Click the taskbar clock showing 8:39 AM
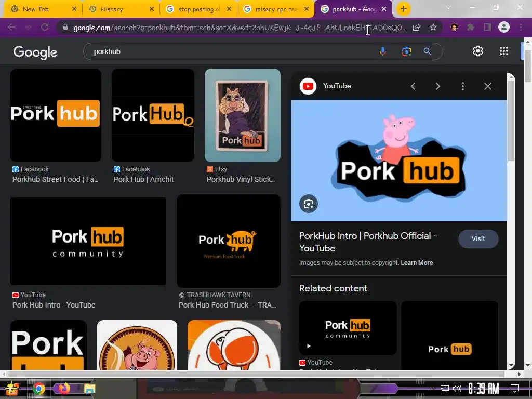Image resolution: width=532 pixels, height=399 pixels. (x=484, y=389)
